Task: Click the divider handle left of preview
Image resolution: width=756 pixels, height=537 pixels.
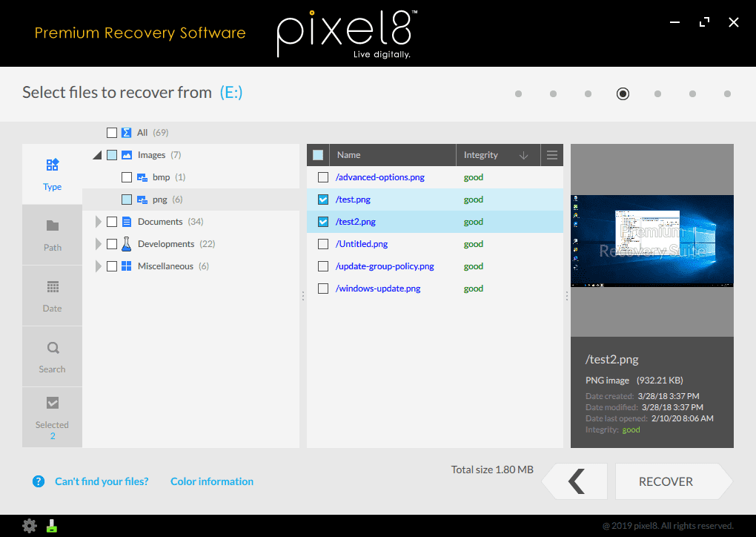Action: 566,296
